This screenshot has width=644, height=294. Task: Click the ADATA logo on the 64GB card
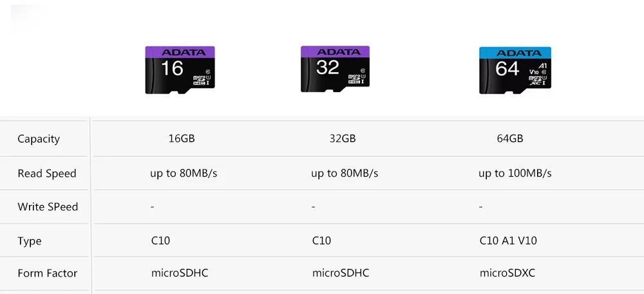click(x=519, y=53)
